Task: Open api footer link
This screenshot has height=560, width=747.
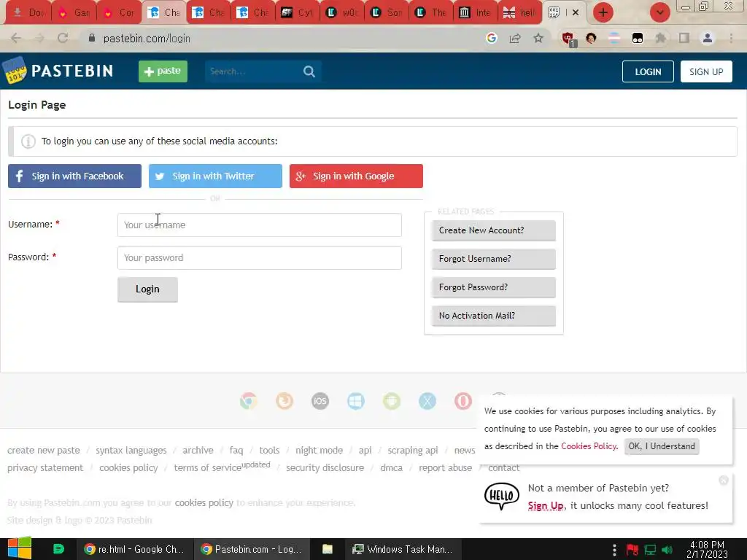Action: [365, 451]
